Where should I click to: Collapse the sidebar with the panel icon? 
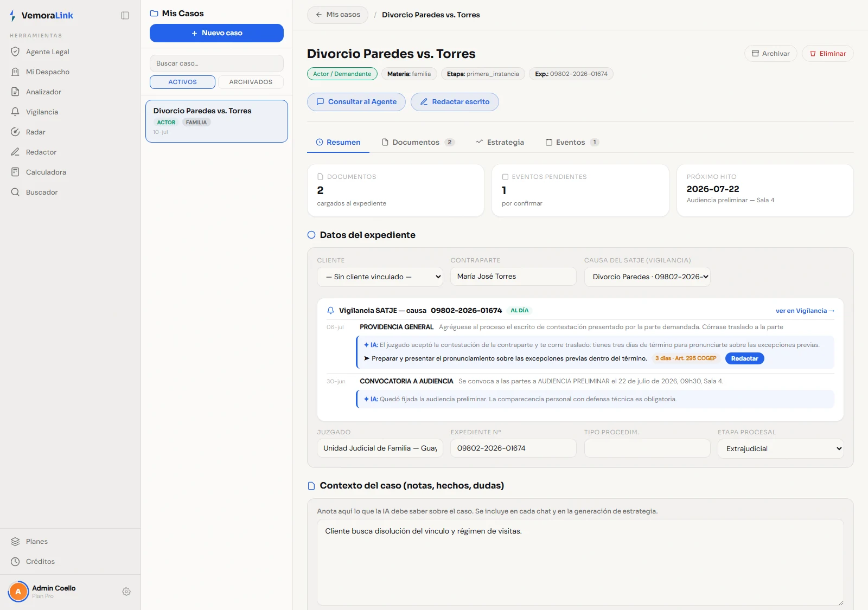[x=125, y=16]
